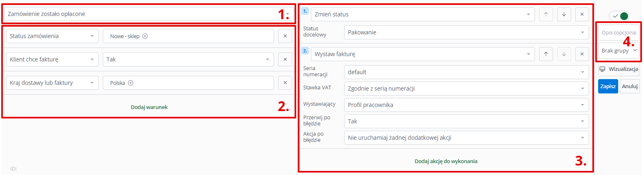
Task: Open the Stawka VAT dropdown
Action: (x=466, y=89)
